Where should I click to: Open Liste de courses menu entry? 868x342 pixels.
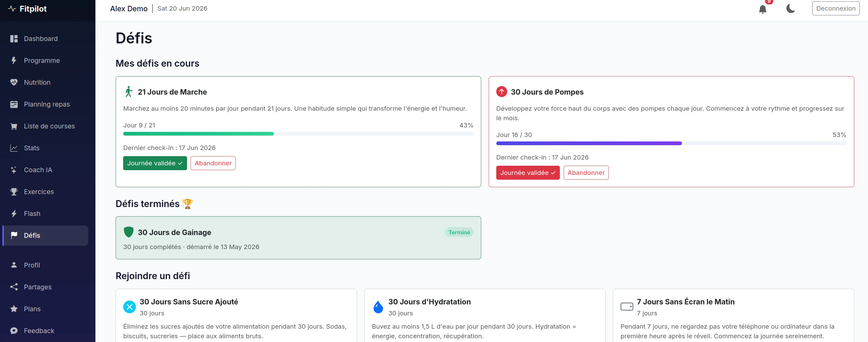coord(45,126)
